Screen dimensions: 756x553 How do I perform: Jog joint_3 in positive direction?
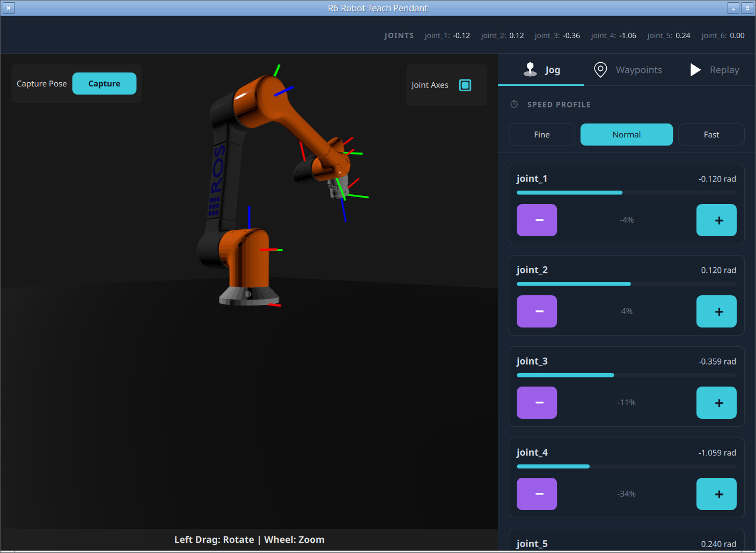coord(716,403)
